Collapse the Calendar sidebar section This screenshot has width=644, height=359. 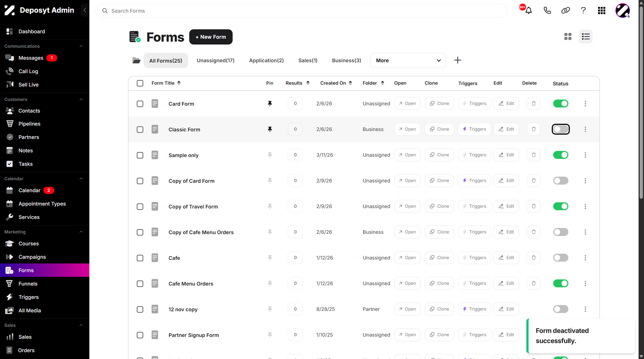81,179
